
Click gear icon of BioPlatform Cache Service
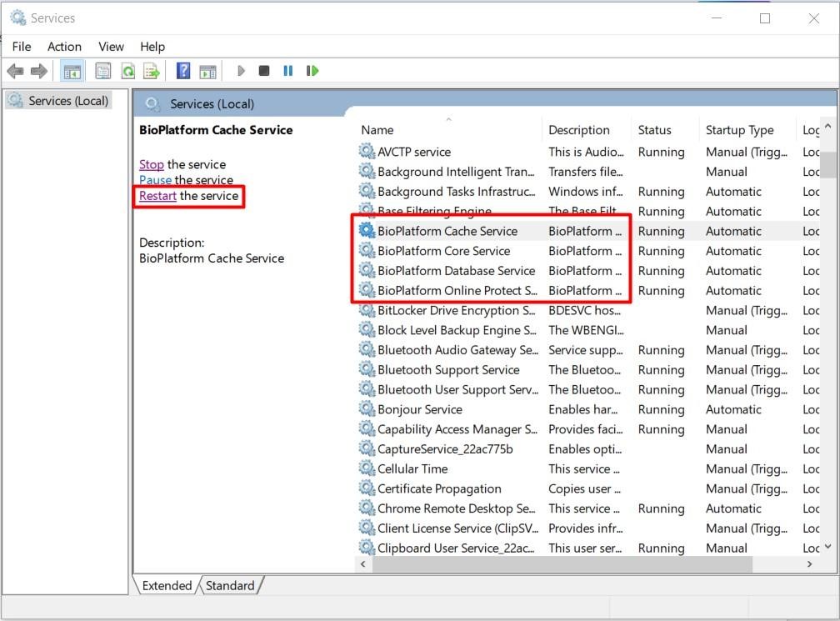click(x=367, y=231)
